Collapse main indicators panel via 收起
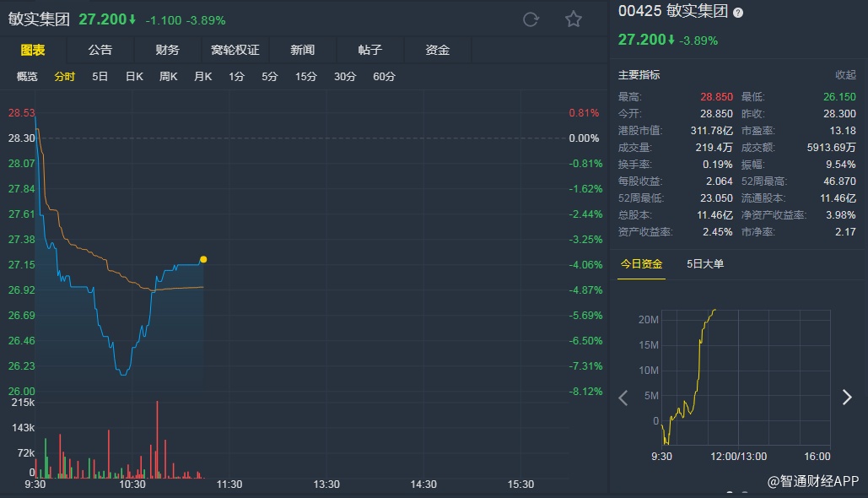The width and height of the screenshot is (868, 498). [x=845, y=75]
